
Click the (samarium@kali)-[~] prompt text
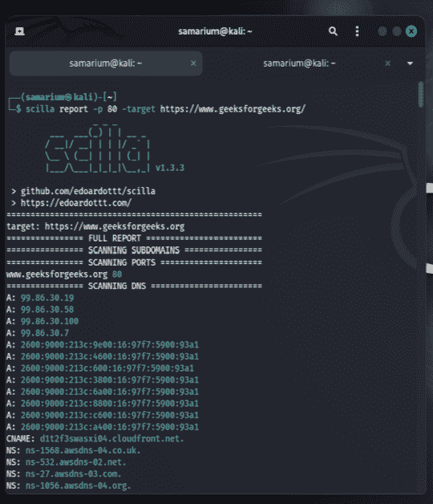69,97
